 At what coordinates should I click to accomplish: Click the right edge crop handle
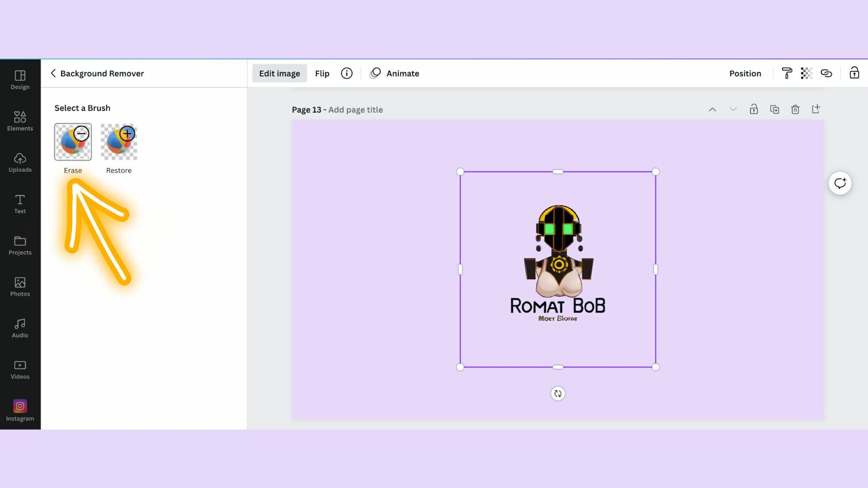point(656,269)
